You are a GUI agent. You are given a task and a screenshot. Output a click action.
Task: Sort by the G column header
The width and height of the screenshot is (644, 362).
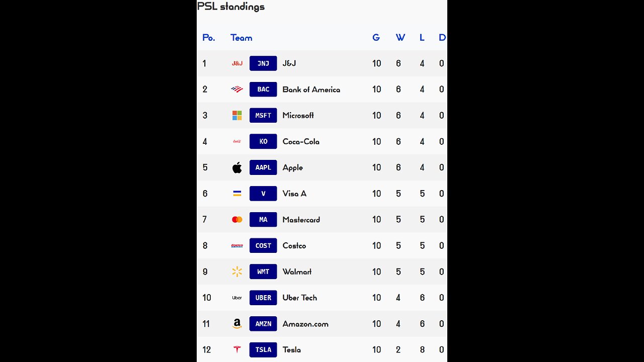[x=376, y=38]
